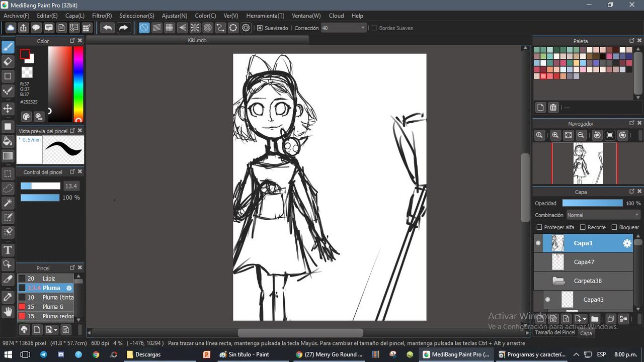Toggle the Suavizado checkbox

pyautogui.click(x=260, y=28)
